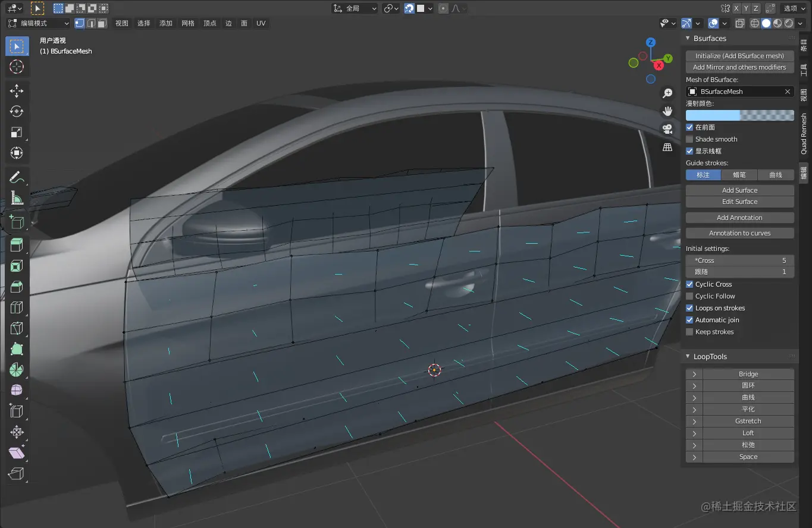Click the Annotation to curves button

tap(739, 232)
